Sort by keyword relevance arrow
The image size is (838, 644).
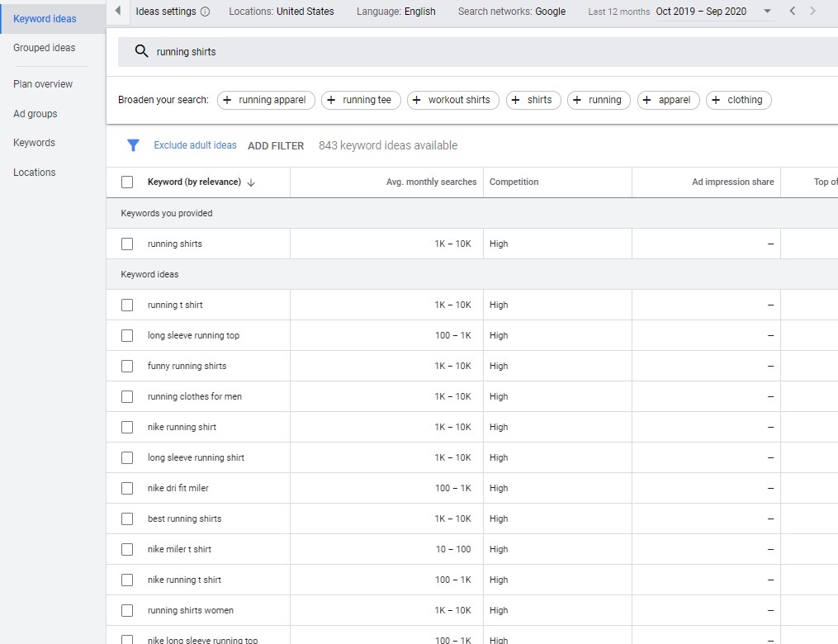(251, 182)
